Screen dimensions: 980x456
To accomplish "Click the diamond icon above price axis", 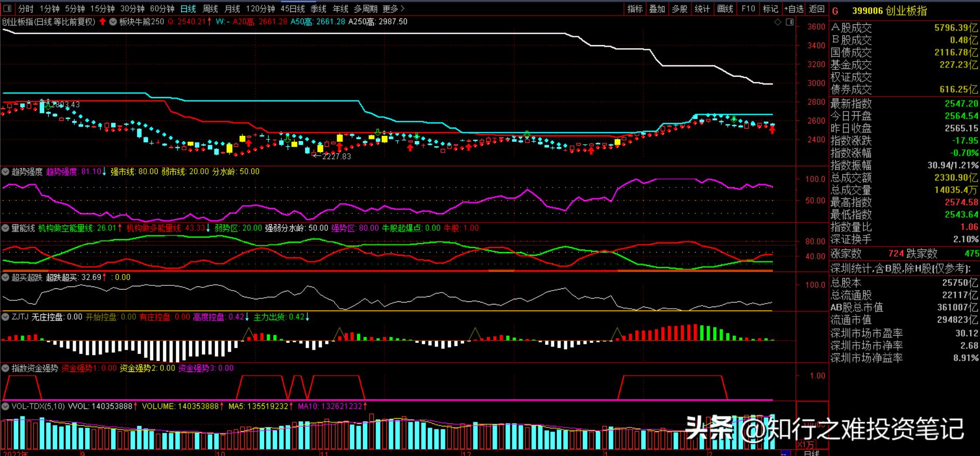I will tap(778, 22).
